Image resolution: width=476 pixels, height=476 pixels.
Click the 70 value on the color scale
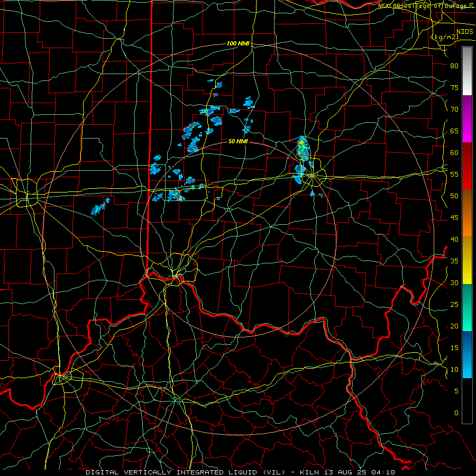[454, 109]
